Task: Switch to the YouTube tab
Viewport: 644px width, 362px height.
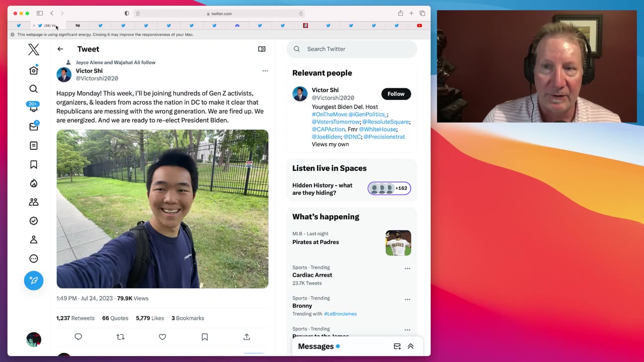Action: tap(419, 26)
